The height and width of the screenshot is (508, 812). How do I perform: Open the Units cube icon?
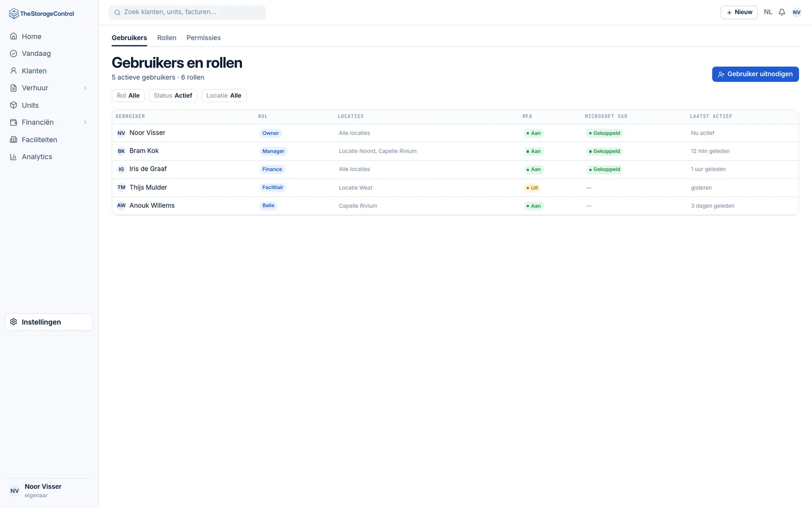click(14, 105)
